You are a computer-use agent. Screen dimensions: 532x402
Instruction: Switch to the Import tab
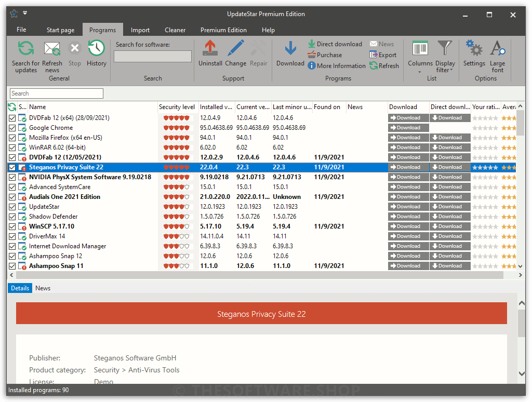140,30
